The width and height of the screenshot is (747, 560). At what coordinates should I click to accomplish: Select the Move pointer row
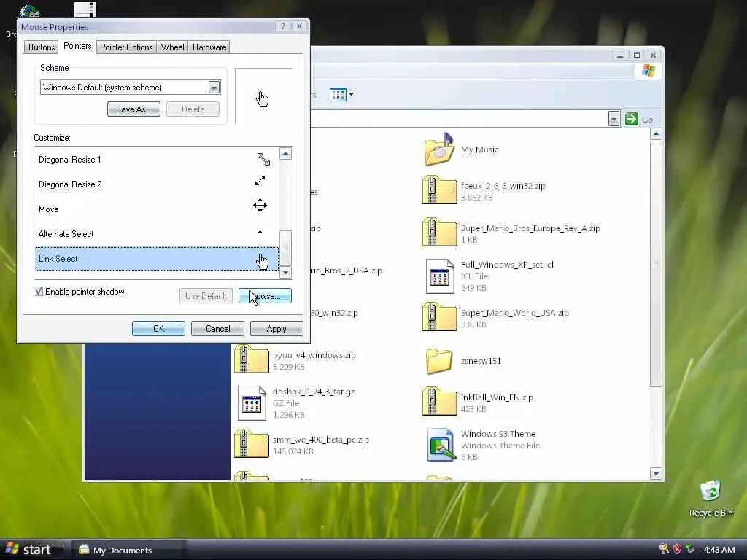click(x=157, y=209)
